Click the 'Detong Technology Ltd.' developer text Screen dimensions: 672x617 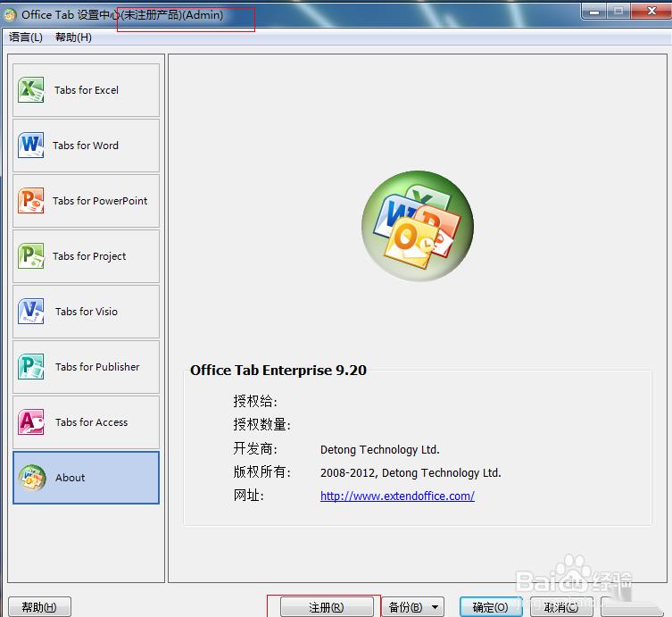[379, 450]
